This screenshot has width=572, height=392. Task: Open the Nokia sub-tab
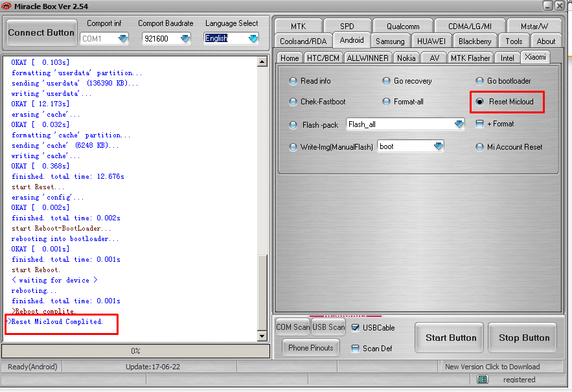point(406,58)
